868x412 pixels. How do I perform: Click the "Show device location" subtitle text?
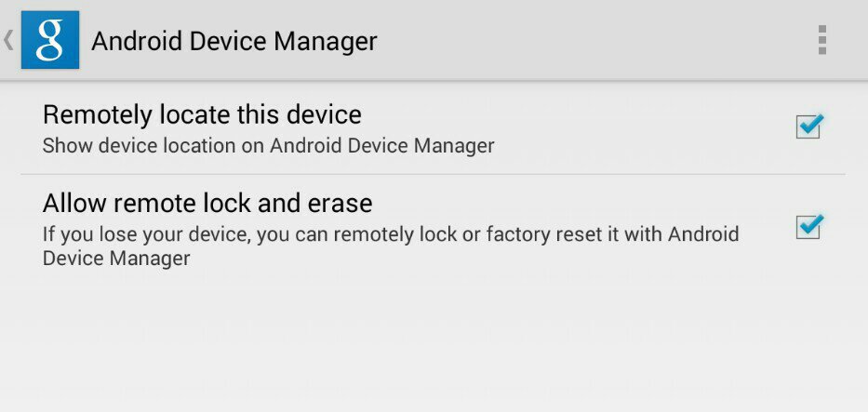[x=269, y=146]
